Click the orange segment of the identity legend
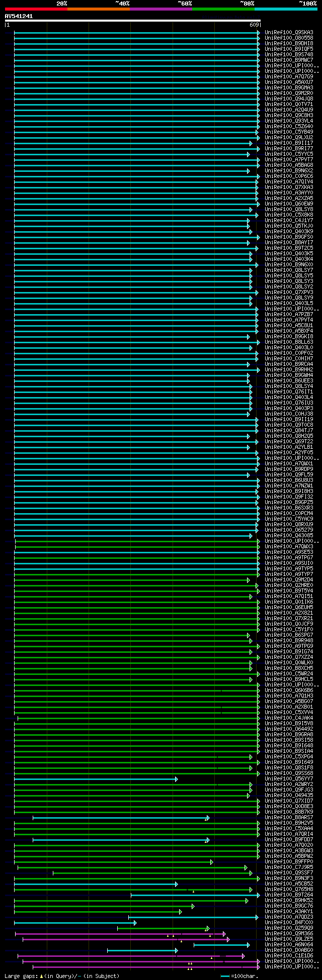Screen dimensions: 322x980 [98, 9]
